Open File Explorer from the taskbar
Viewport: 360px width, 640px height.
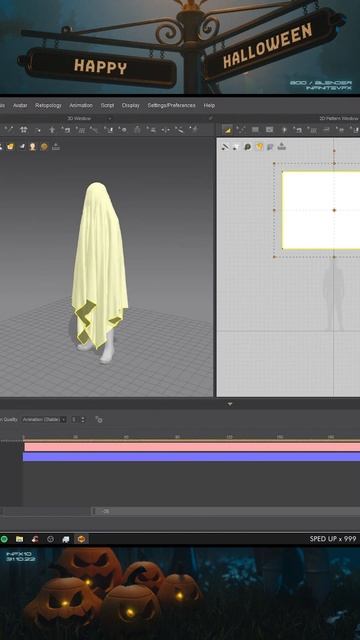click(19, 539)
